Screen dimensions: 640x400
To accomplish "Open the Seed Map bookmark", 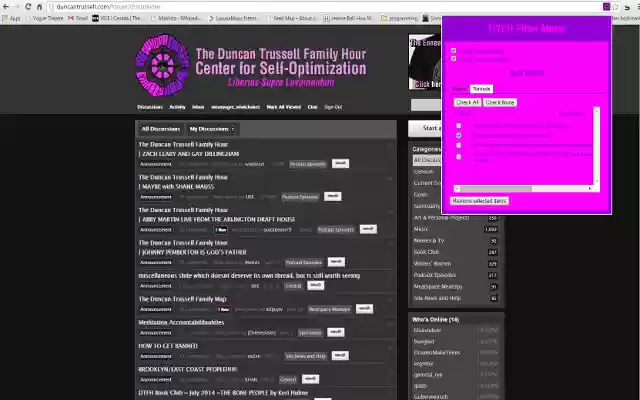I will tap(291, 18).
